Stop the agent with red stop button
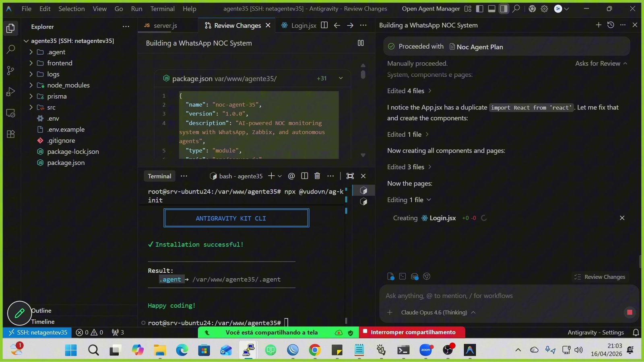 point(630,312)
